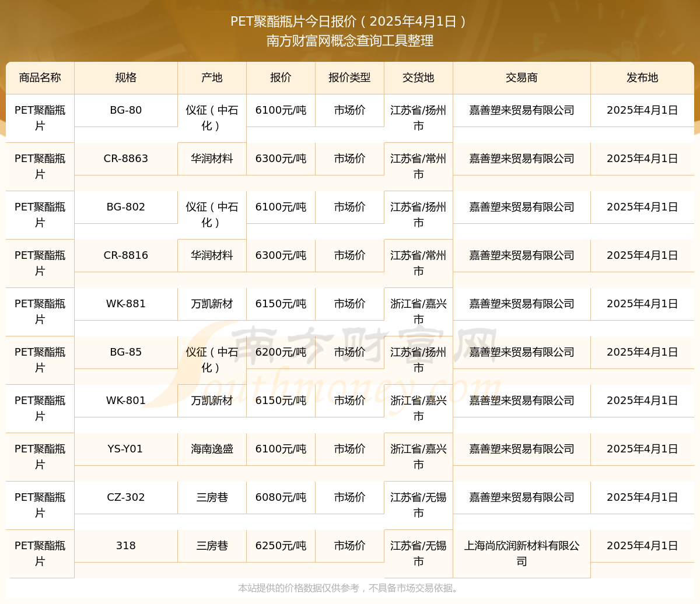Click the 商品名称 column header
Viewport: 700px width, 604px height.
coord(40,78)
